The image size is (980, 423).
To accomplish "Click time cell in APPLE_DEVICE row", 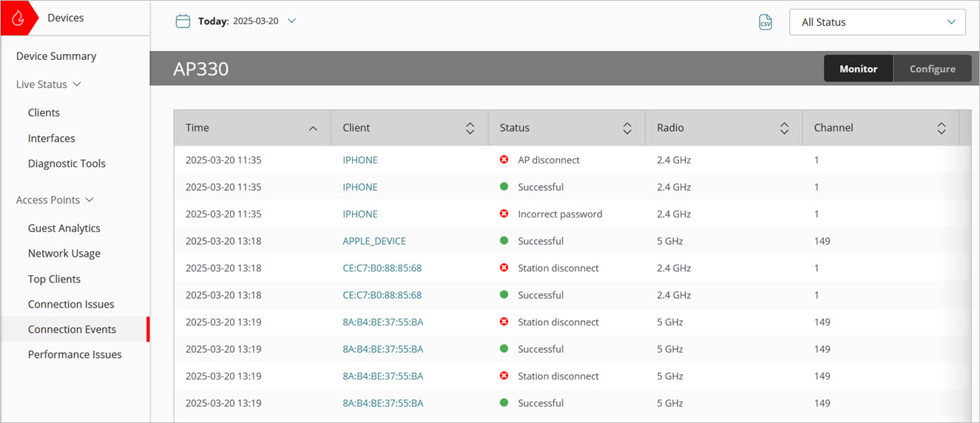I will (223, 241).
